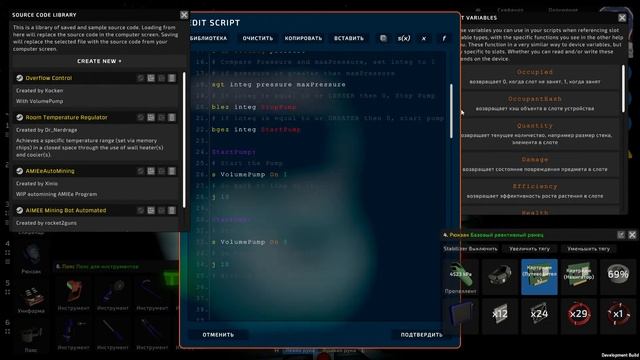Close the Source Code Library panel
The image size is (640, 360).
[x=184, y=15]
